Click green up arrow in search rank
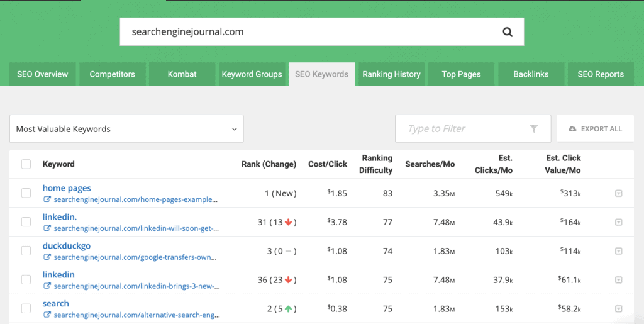This screenshot has height=324, width=644. tap(288, 309)
